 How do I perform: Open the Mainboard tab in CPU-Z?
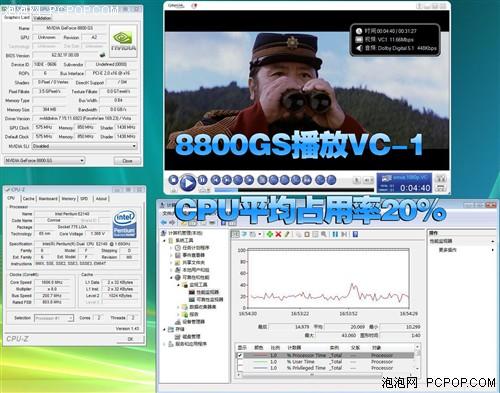[x=48, y=199]
